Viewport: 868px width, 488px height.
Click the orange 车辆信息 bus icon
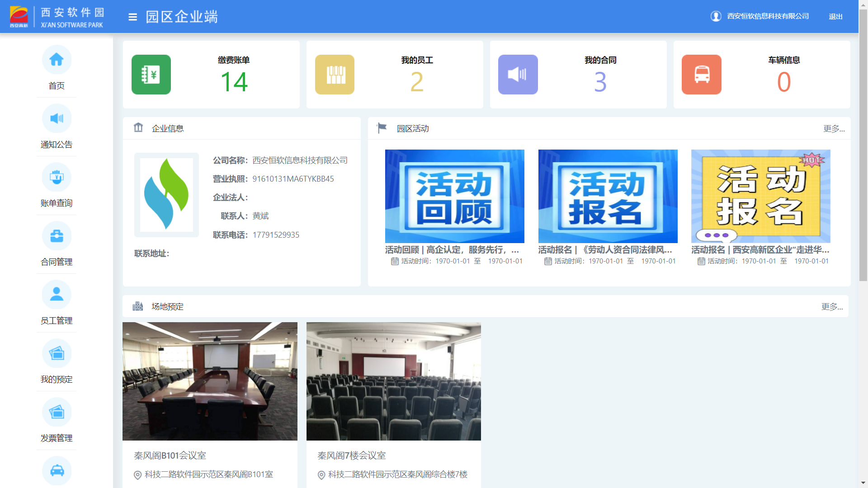point(702,75)
